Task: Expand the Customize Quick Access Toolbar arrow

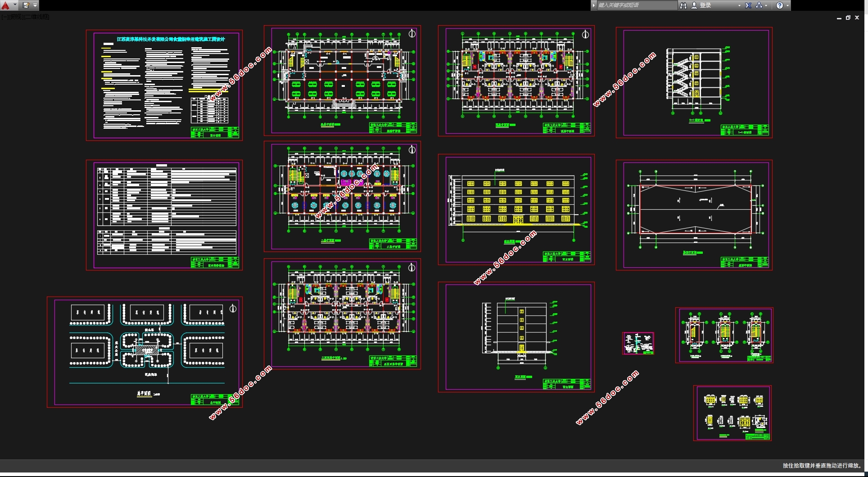Action: click(35, 5)
